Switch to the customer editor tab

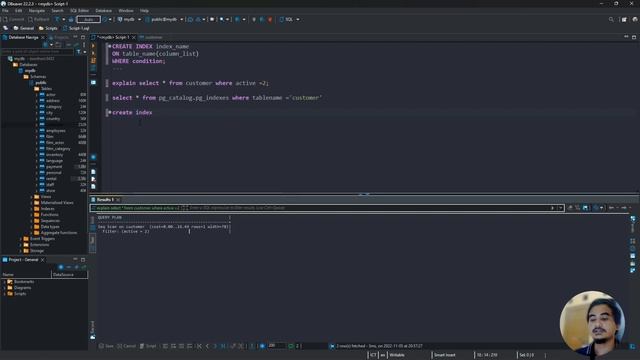[151, 37]
